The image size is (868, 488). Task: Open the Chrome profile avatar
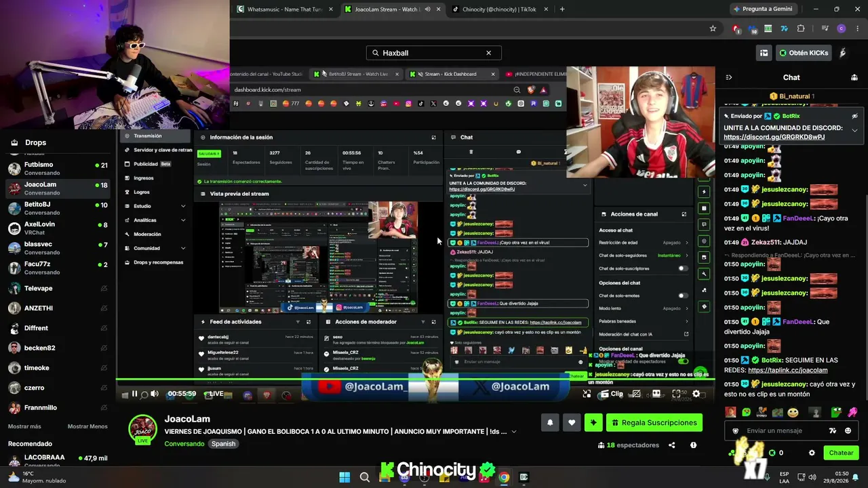coord(842,28)
